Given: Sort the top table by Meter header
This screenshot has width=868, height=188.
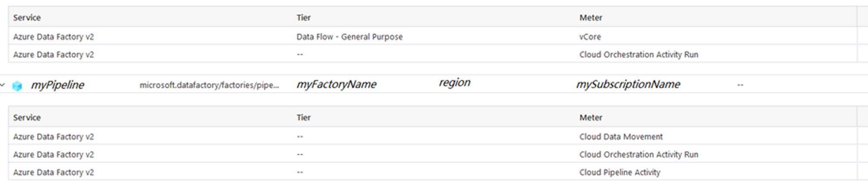Looking at the screenshot, I should pyautogui.click(x=591, y=18).
